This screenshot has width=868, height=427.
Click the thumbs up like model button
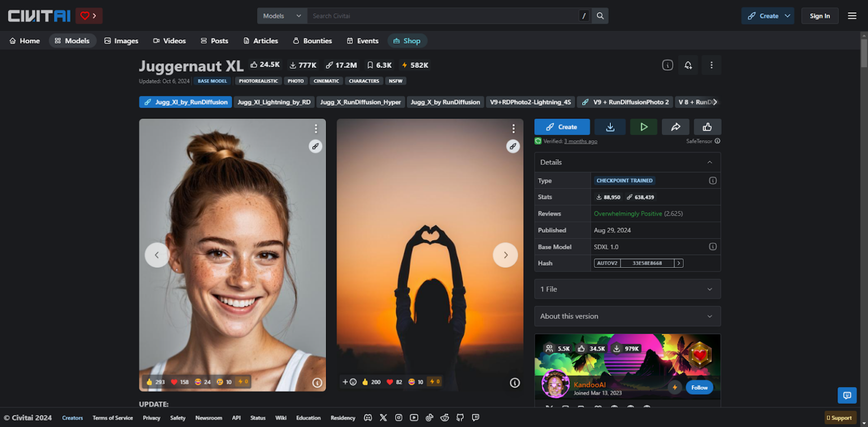tap(707, 127)
